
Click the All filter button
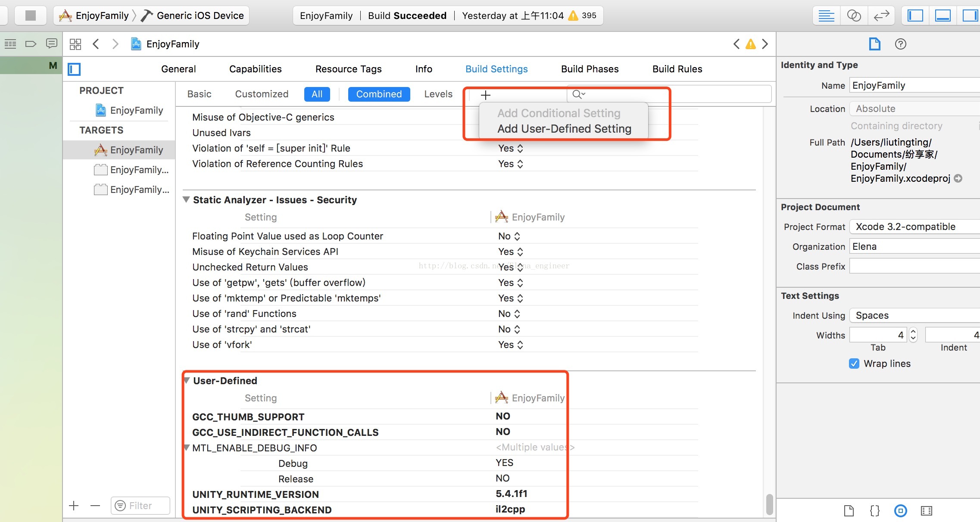(x=316, y=94)
